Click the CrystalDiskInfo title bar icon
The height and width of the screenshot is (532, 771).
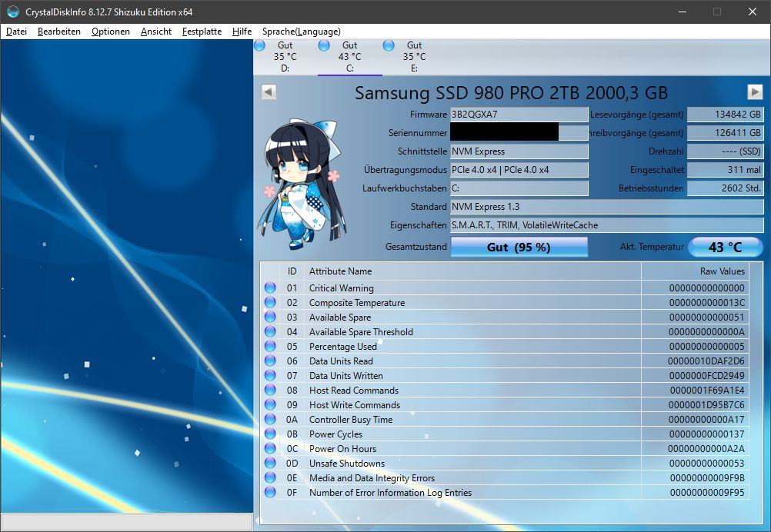[x=13, y=12]
